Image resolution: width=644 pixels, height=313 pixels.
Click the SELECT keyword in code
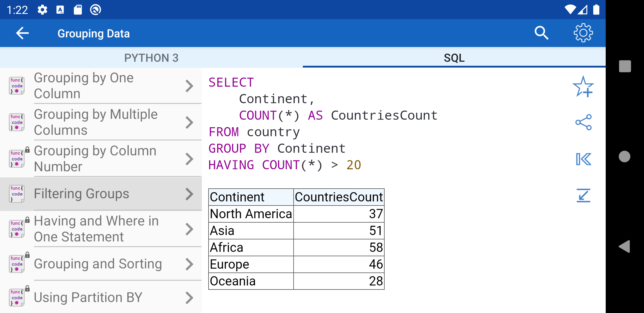(x=231, y=83)
